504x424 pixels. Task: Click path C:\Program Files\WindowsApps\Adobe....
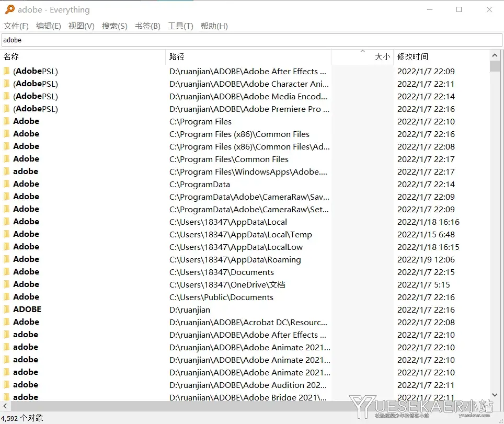click(248, 172)
